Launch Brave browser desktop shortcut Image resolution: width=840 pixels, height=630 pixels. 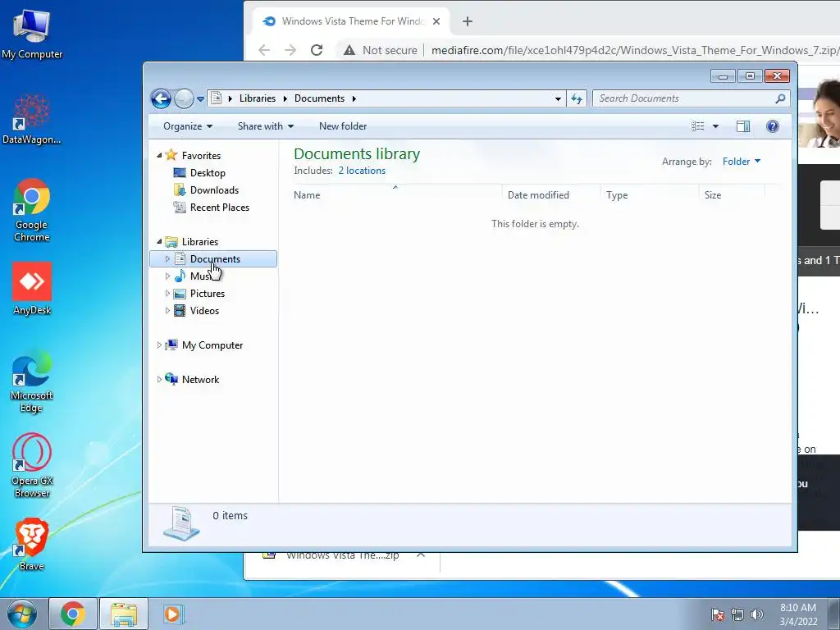tap(32, 543)
